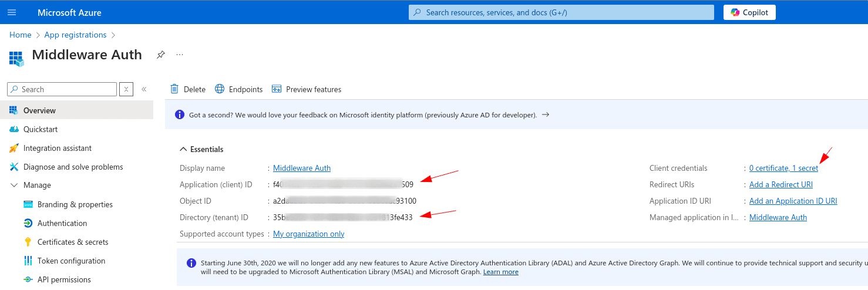
Task: Open API permissions in the sidebar
Action: pos(64,279)
